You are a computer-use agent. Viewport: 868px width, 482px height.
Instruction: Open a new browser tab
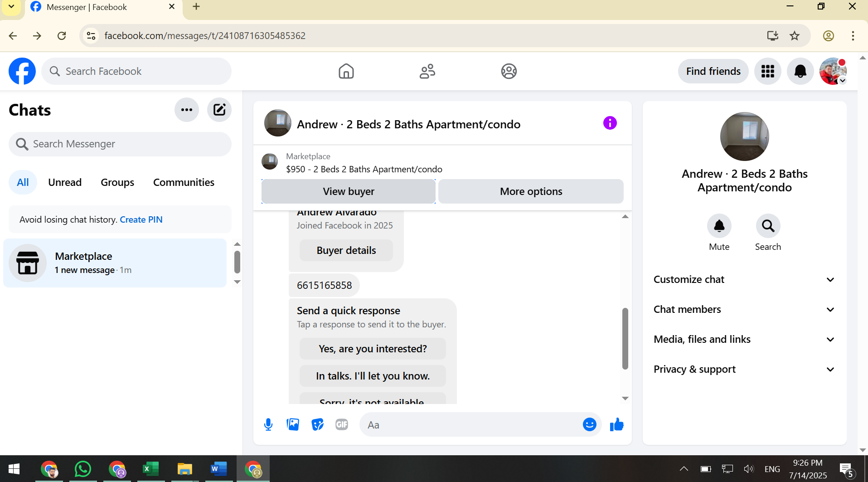click(196, 7)
